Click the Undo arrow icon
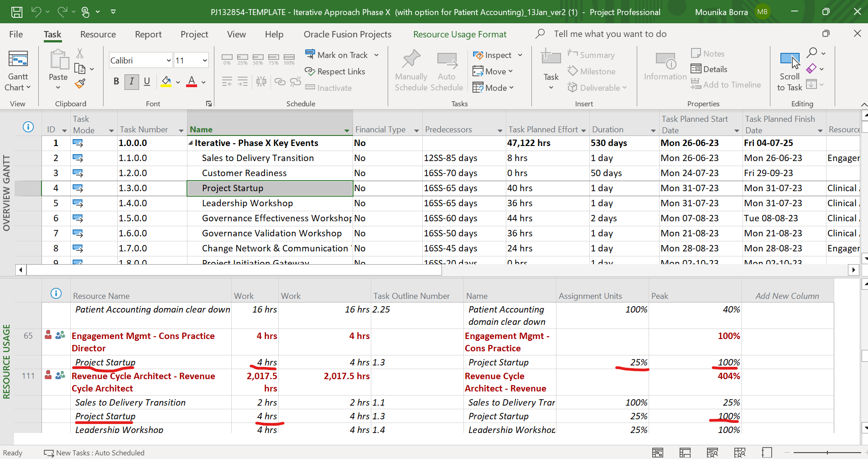 (36, 12)
